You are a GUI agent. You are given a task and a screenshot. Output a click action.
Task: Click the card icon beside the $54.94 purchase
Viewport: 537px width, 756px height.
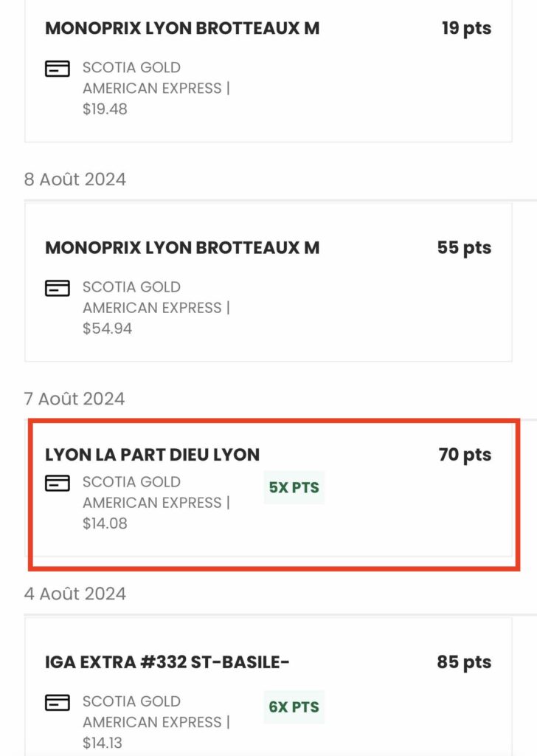pos(58,288)
